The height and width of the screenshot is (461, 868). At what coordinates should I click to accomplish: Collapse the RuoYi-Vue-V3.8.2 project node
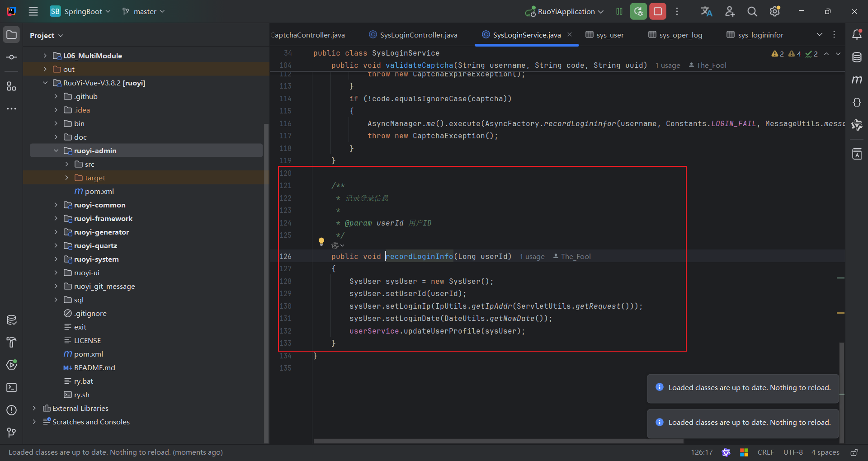coord(45,83)
